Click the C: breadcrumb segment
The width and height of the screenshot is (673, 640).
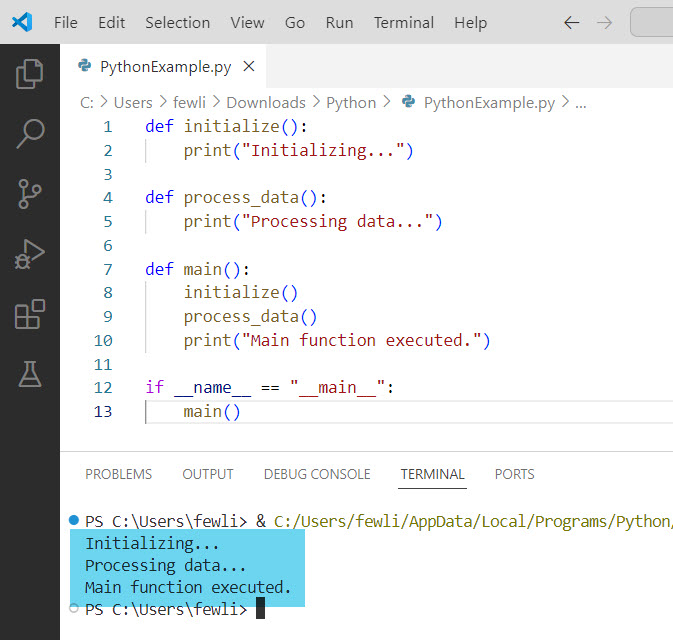tap(87, 103)
